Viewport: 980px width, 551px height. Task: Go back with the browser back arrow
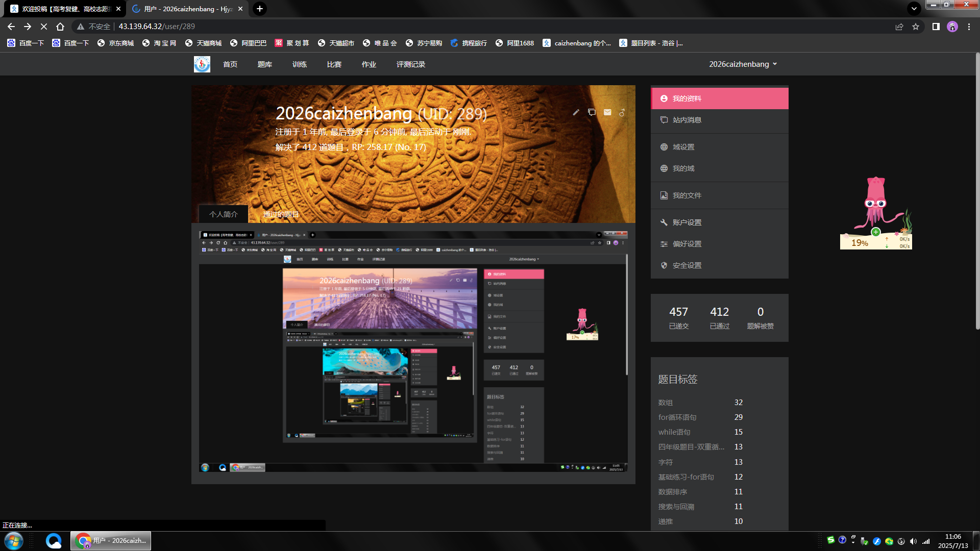11,27
